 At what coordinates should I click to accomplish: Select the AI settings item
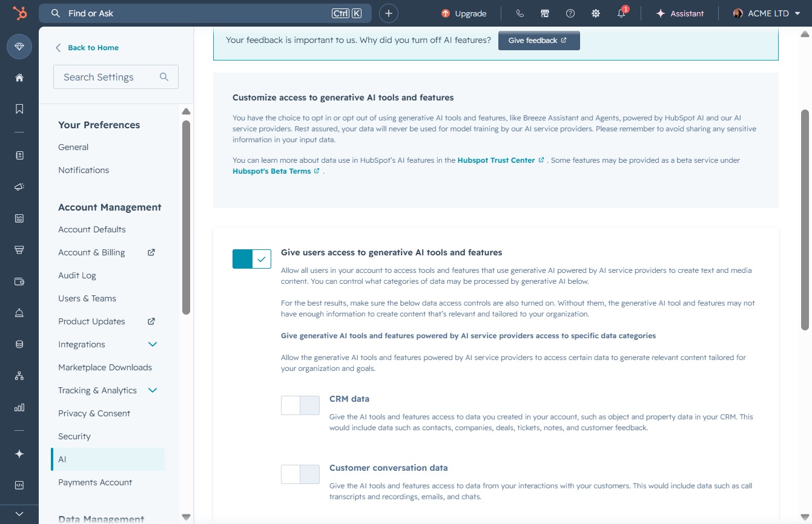pyautogui.click(x=108, y=459)
